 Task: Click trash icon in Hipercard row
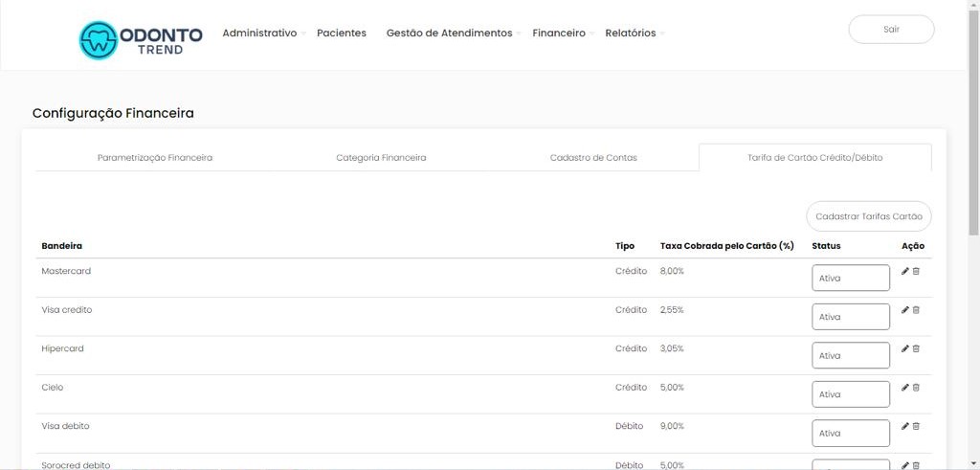click(916, 348)
